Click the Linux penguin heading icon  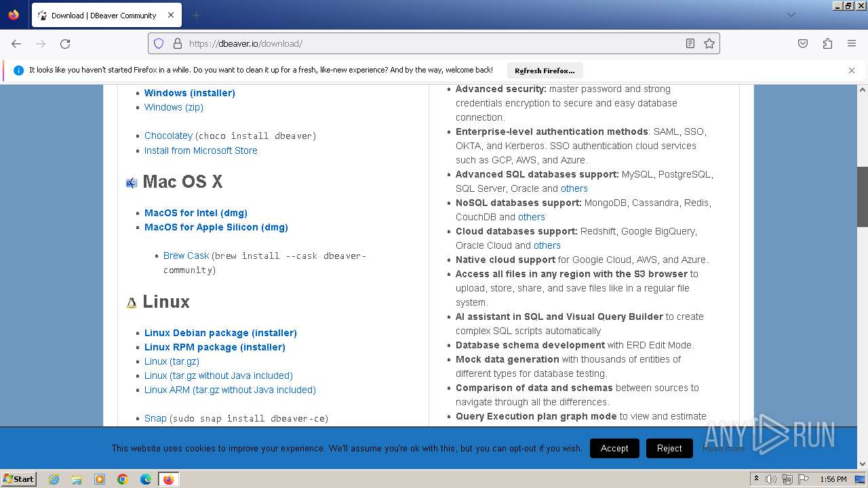pos(132,303)
